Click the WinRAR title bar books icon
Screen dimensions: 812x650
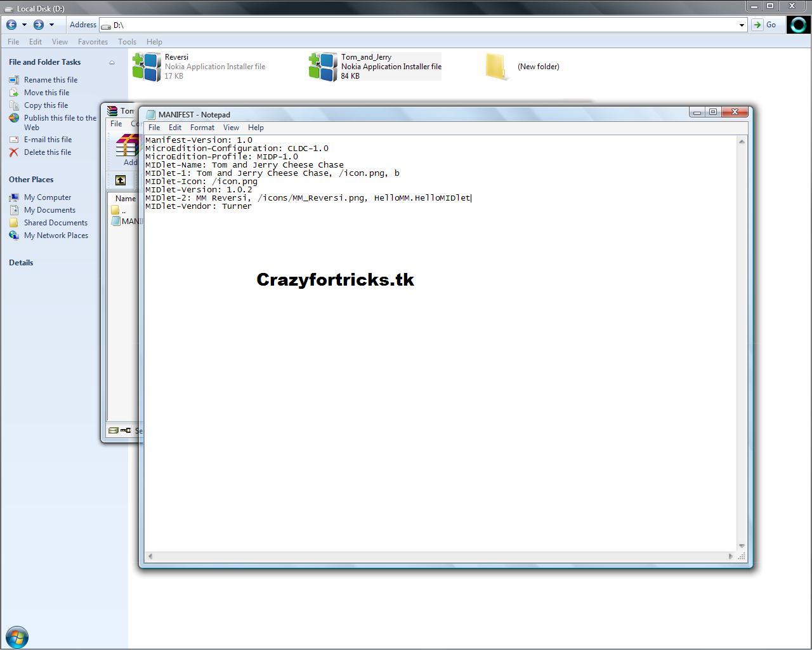[x=112, y=111]
